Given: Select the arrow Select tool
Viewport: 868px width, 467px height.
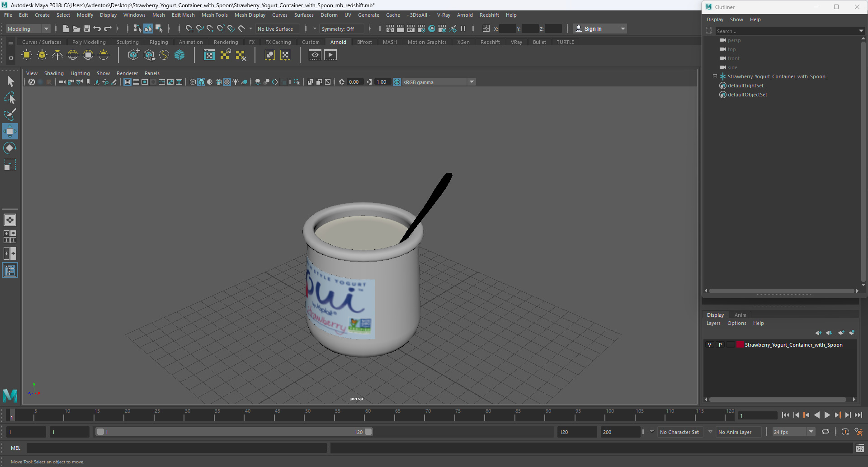Looking at the screenshot, I should point(10,81).
